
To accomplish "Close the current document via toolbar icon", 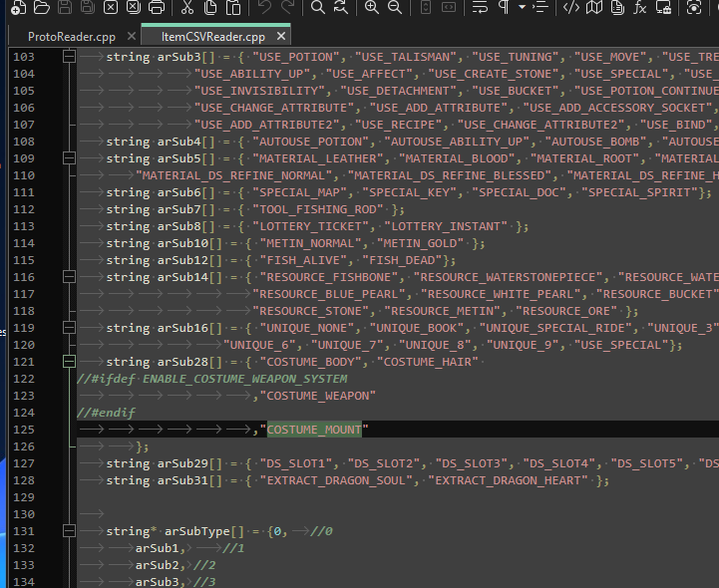I will pyautogui.click(x=111, y=7).
